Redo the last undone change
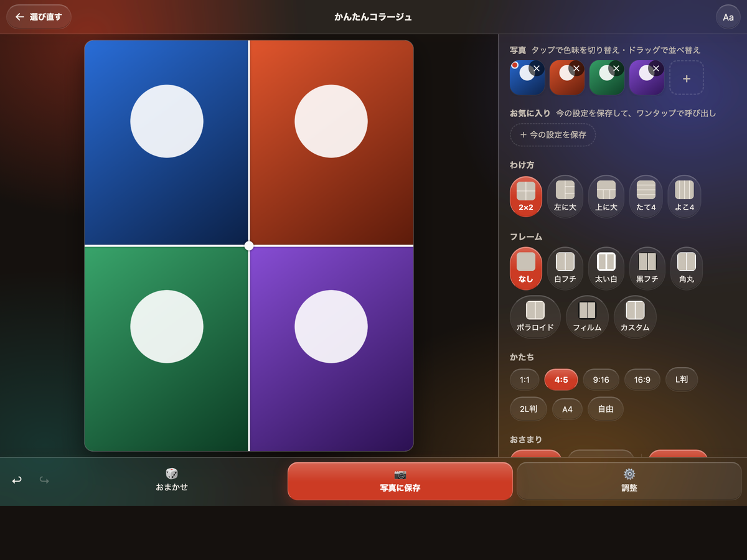747x560 pixels. (x=44, y=480)
